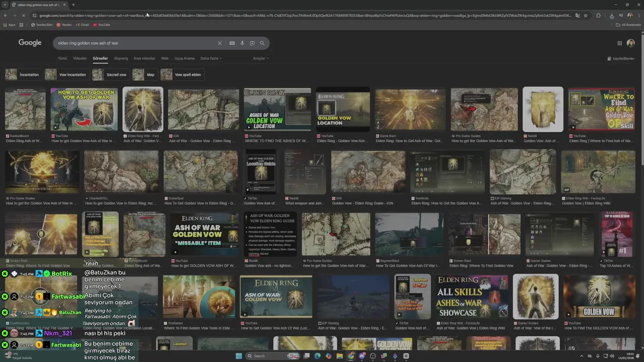Image resolution: width=644 pixels, height=362 pixels.
Task: Select the Vow incantation filter chip
Action: [66, 74]
